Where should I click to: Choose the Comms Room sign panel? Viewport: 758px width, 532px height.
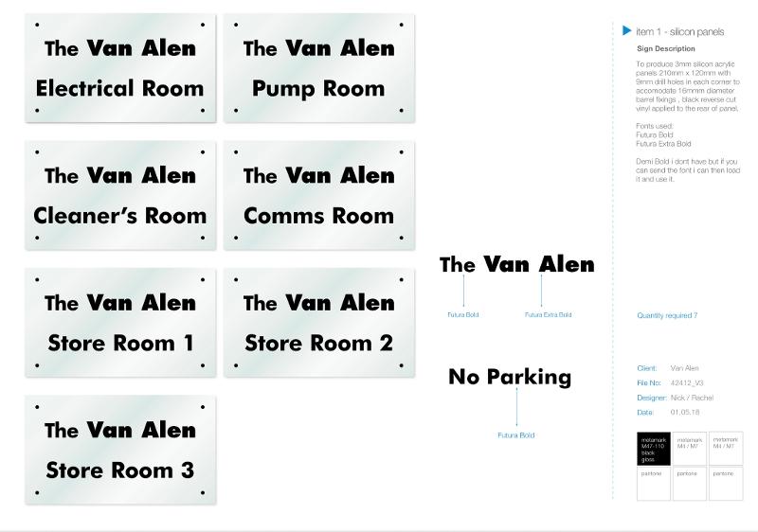pos(319,195)
